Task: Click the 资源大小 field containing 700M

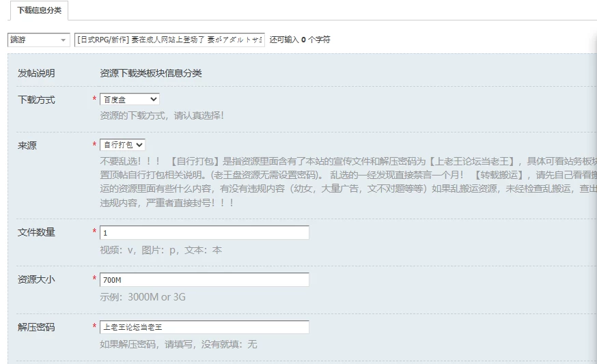Action: [204, 280]
